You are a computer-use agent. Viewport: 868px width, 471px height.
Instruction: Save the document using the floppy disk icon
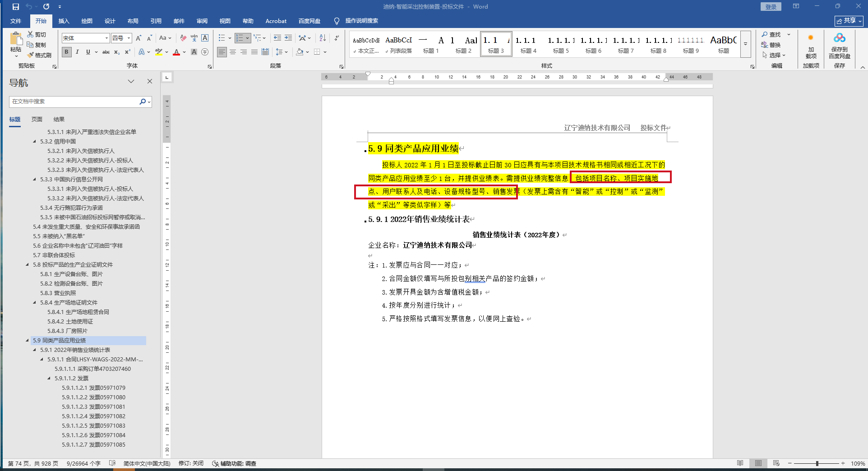point(16,7)
